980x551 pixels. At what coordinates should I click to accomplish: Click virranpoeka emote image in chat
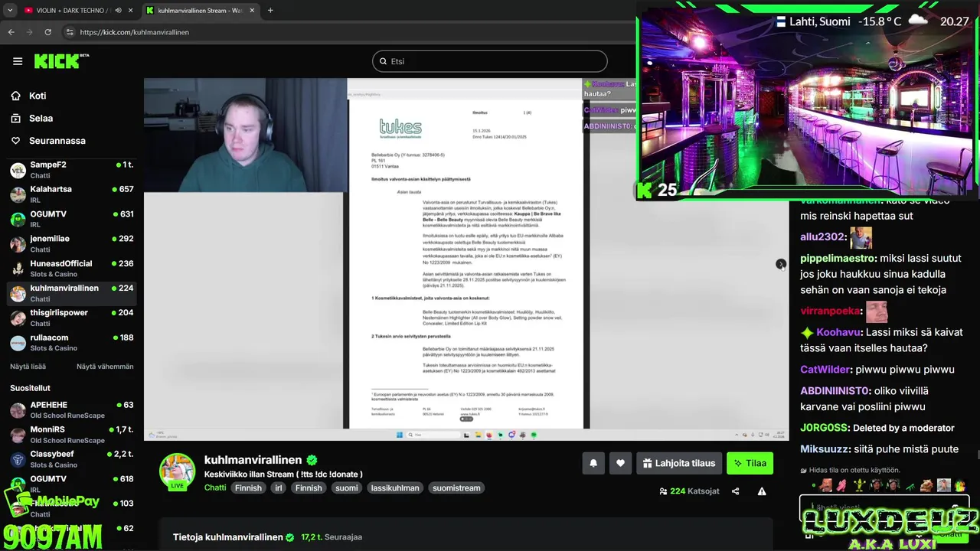[876, 311]
